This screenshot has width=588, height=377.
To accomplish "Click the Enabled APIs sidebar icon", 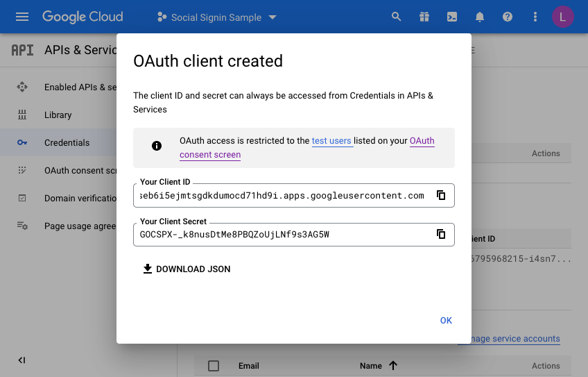I will (22, 87).
